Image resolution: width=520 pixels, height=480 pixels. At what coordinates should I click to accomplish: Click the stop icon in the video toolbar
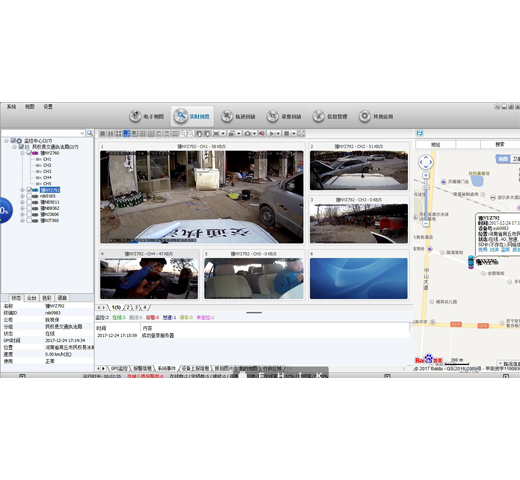(286, 133)
